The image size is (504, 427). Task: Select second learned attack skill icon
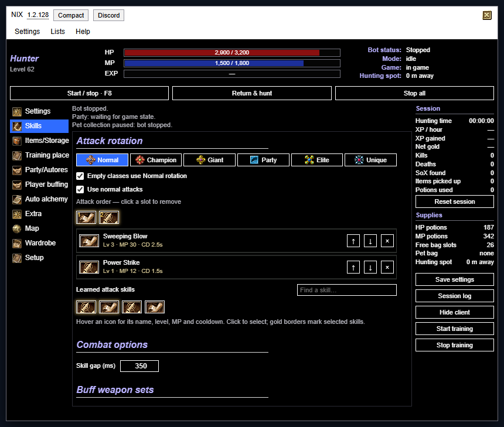[x=109, y=307]
